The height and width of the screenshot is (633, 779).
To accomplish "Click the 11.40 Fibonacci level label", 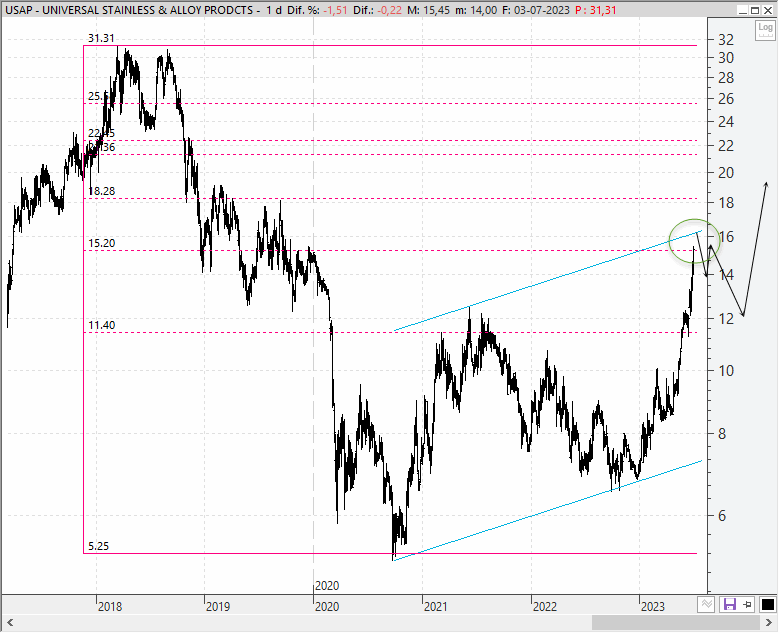I will point(101,325).
